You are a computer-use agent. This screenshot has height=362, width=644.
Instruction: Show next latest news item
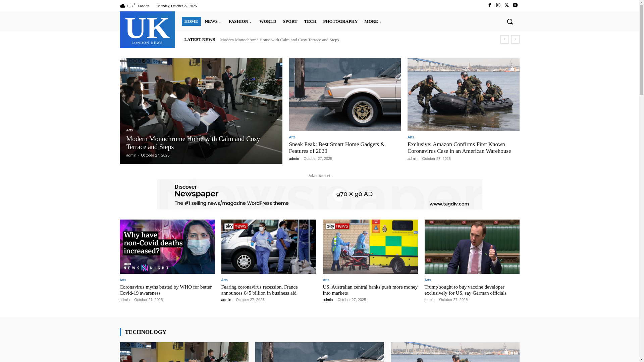(x=515, y=40)
